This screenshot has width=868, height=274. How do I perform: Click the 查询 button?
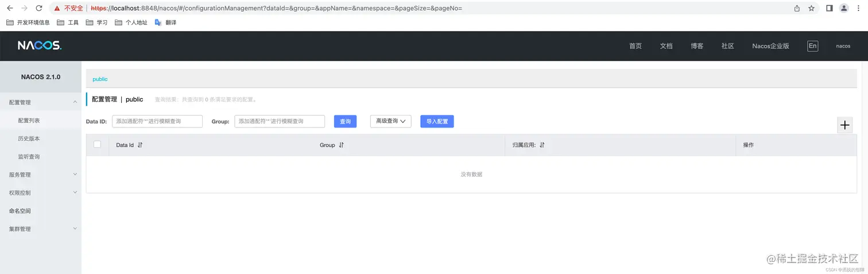pos(345,121)
